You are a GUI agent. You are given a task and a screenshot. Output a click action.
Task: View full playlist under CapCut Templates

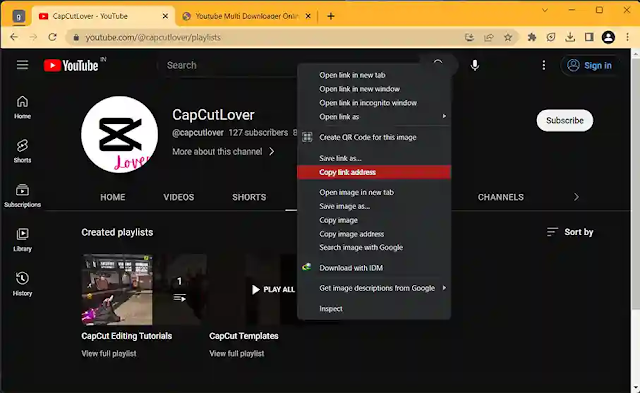pyautogui.click(x=237, y=353)
